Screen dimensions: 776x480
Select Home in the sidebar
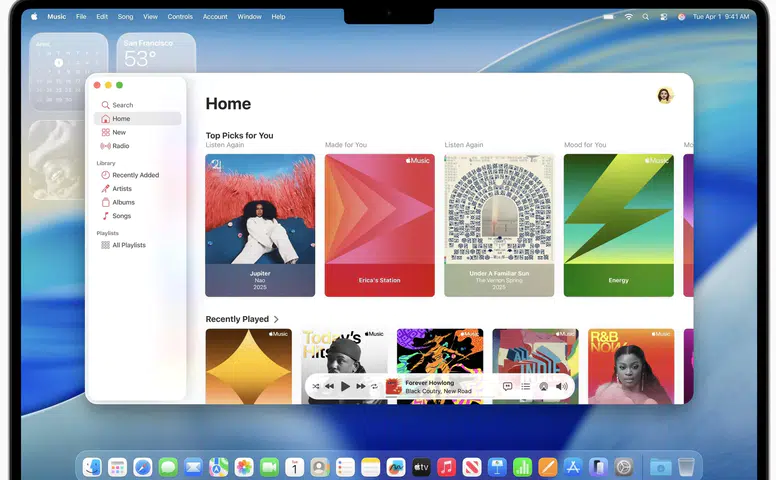pos(137,119)
